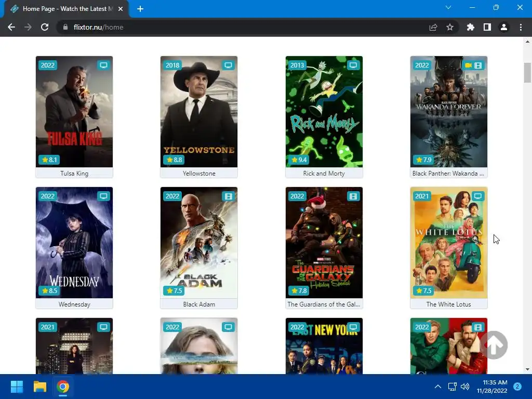This screenshot has width=532, height=399.
Task: Click the Wednesday poster image
Action: pos(74,243)
